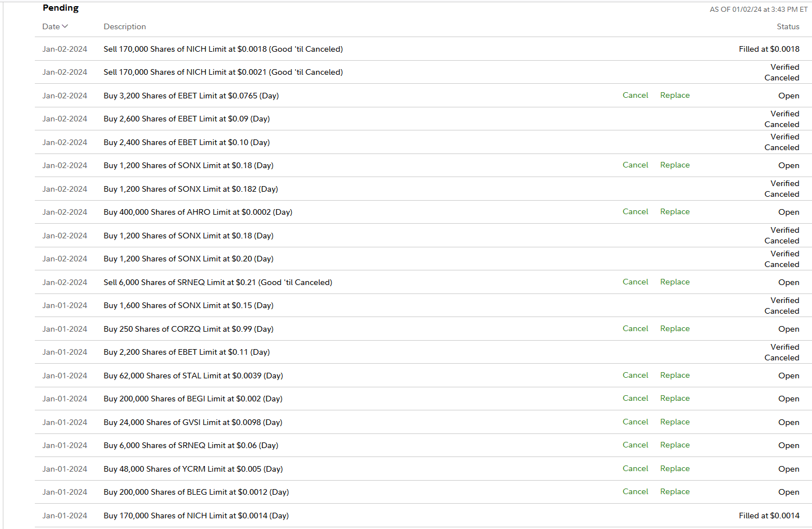The width and height of the screenshot is (812, 529).
Task: Select the NICH buy order filled at $0.0014
Action: pos(196,516)
